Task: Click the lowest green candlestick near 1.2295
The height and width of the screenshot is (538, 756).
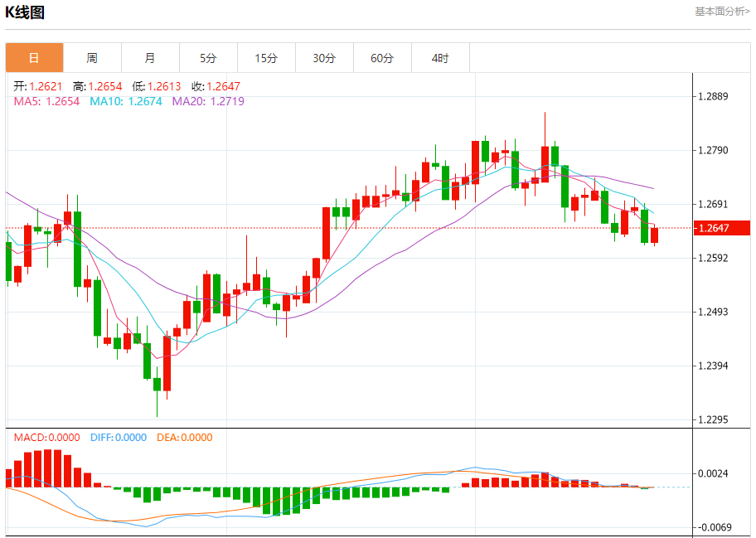Action: click(x=157, y=391)
